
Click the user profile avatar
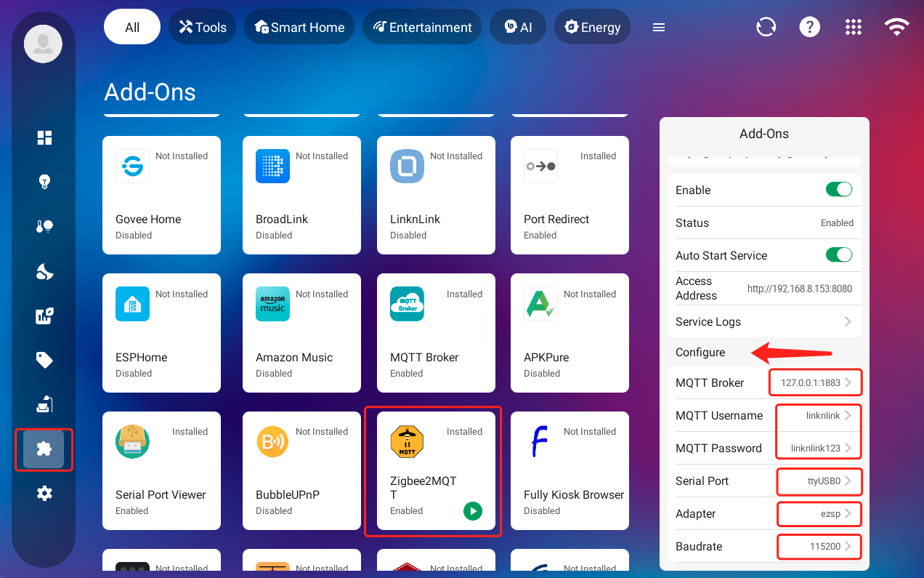[43, 44]
